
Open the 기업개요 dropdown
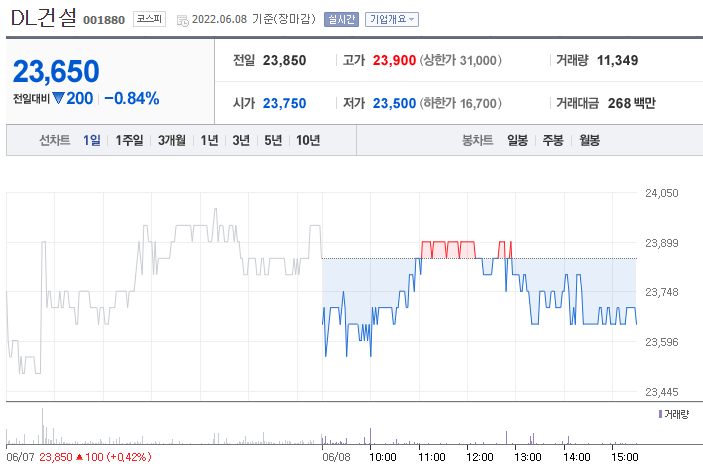click(392, 19)
